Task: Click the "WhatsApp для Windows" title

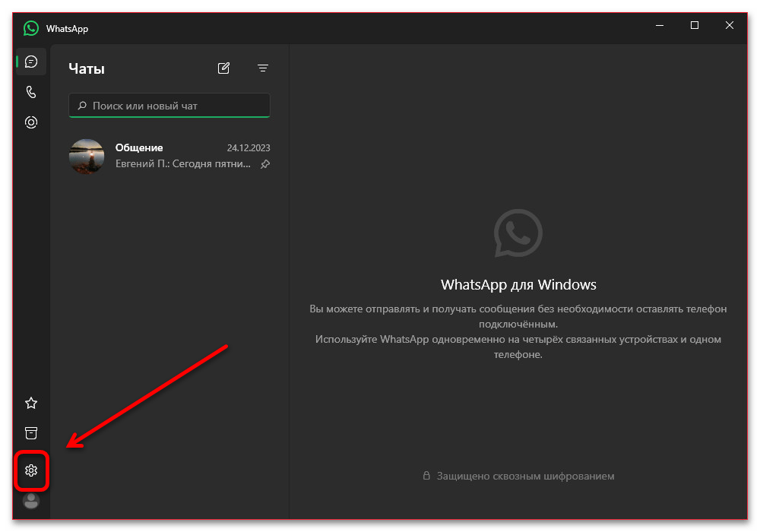Action: tap(518, 284)
